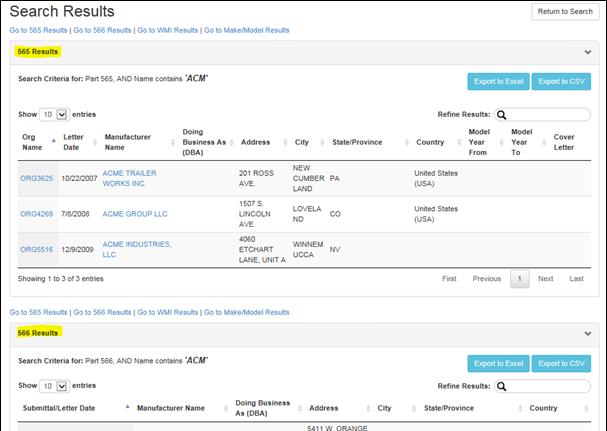Export 566 results to CSV

[561, 363]
